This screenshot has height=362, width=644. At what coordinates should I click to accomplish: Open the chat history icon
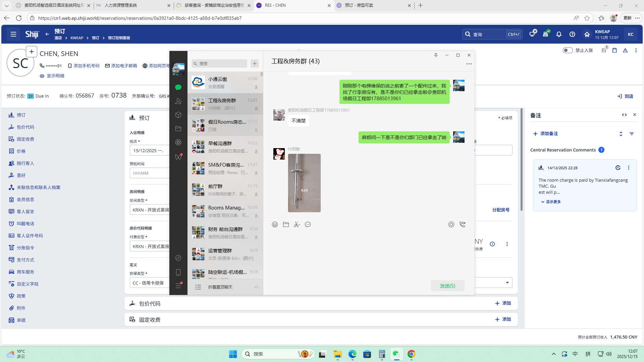point(308,225)
